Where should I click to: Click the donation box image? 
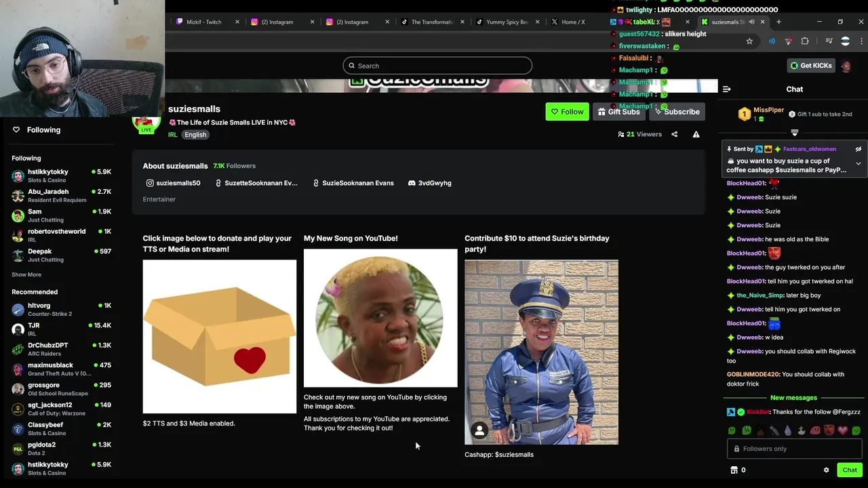[220, 336]
